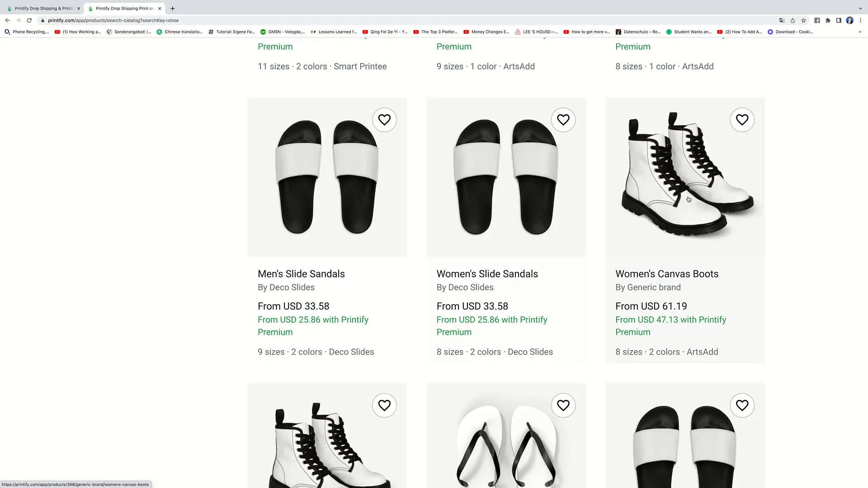Open GMSN - Vologda bookmark

283,32
